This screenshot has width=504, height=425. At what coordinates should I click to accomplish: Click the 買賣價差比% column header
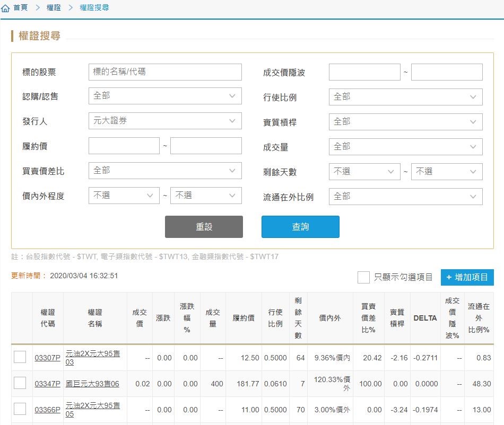369,318
